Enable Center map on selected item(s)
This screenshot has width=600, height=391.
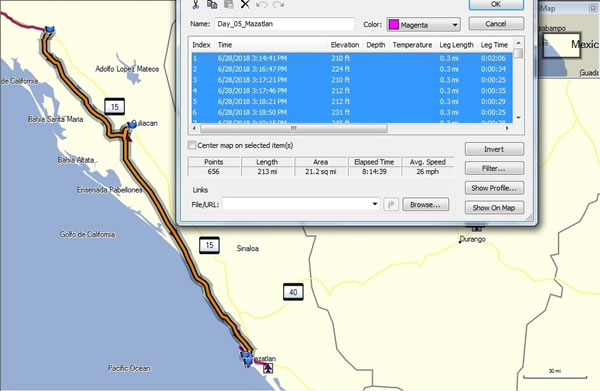pyautogui.click(x=192, y=145)
